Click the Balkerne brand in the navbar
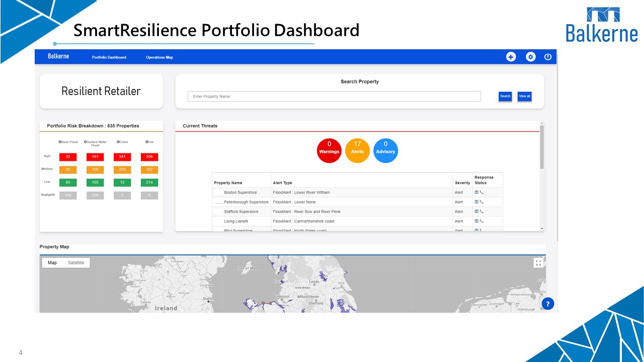This screenshot has width=644, height=362. click(58, 56)
